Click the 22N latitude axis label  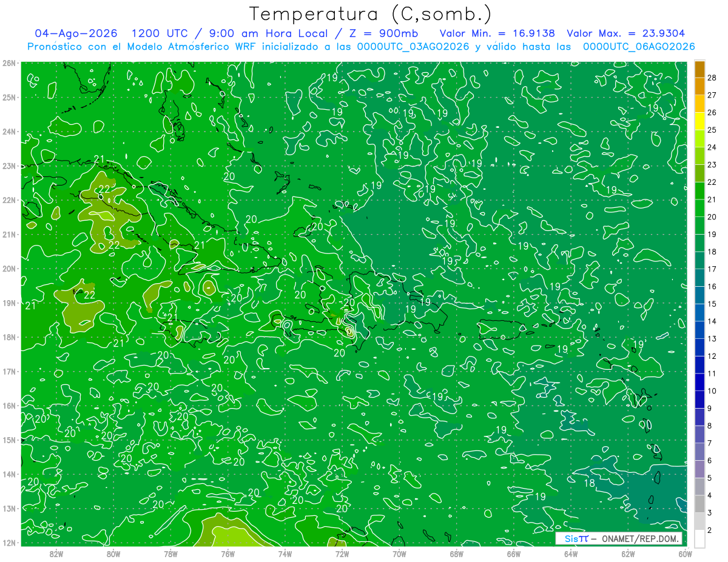(9, 200)
